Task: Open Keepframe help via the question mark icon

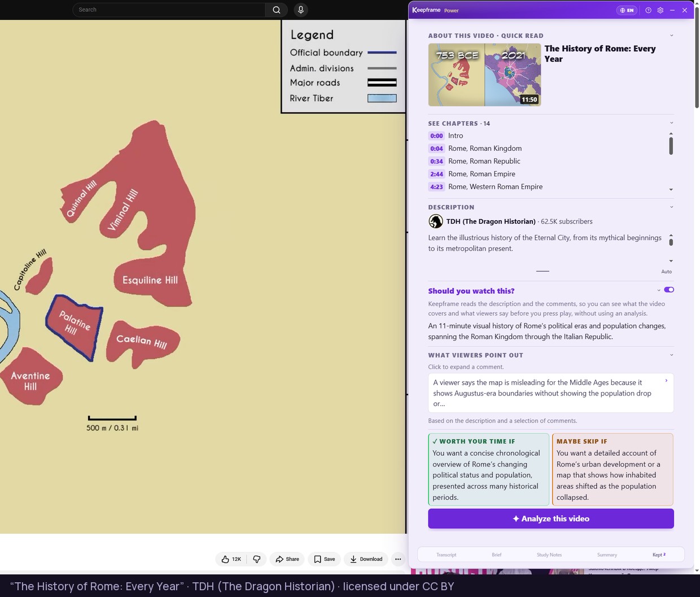Action: tap(648, 10)
